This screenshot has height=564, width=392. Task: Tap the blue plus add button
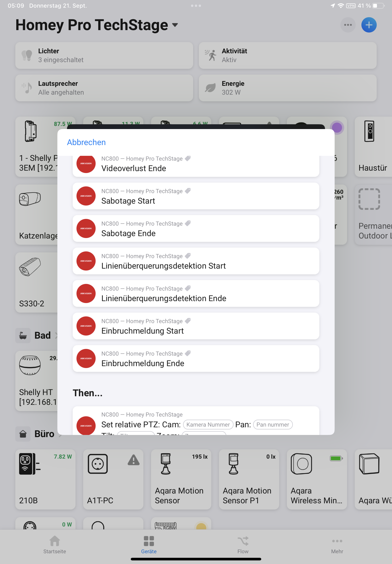pos(369,25)
